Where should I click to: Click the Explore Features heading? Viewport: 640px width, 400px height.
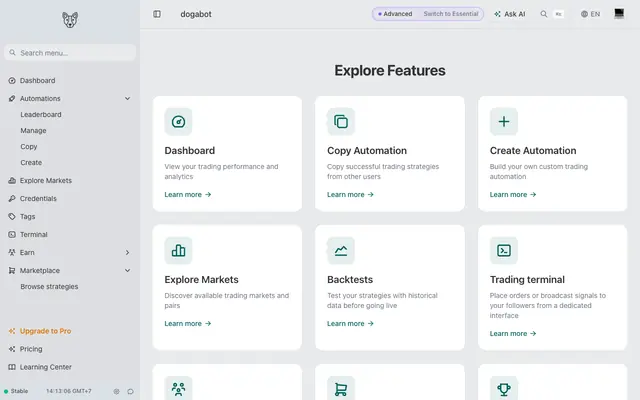pyautogui.click(x=390, y=71)
